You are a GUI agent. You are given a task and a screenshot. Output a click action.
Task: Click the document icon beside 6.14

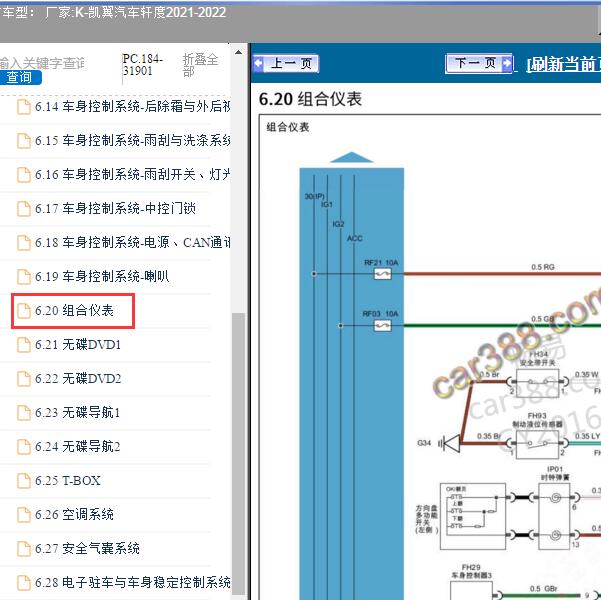coord(24,107)
